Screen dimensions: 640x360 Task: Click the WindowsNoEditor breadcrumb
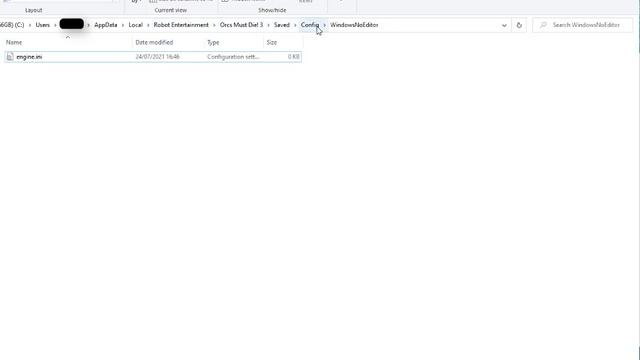[x=354, y=25]
